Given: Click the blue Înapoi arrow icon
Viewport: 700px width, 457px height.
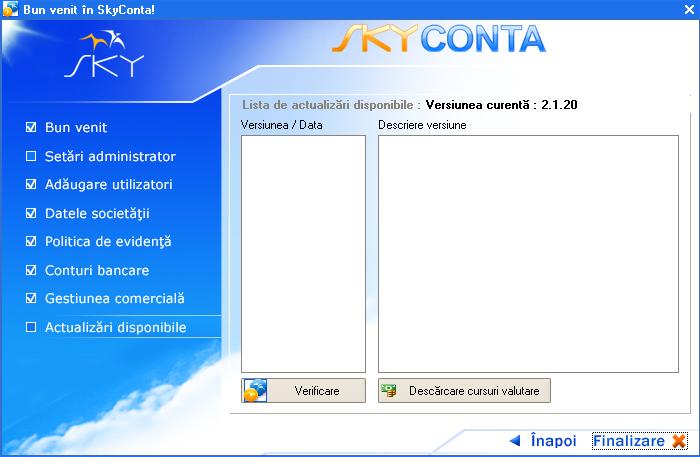Looking at the screenshot, I should [515, 441].
